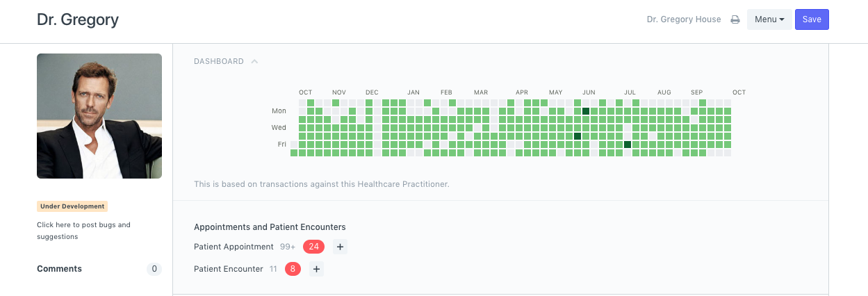The image size is (868, 296).
Task: Click the Dr. Gregory House breadcrumb text
Action: pos(683,19)
